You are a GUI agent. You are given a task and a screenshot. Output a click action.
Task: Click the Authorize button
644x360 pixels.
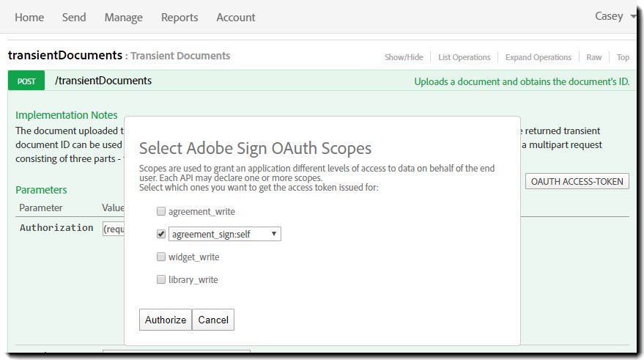tap(166, 320)
